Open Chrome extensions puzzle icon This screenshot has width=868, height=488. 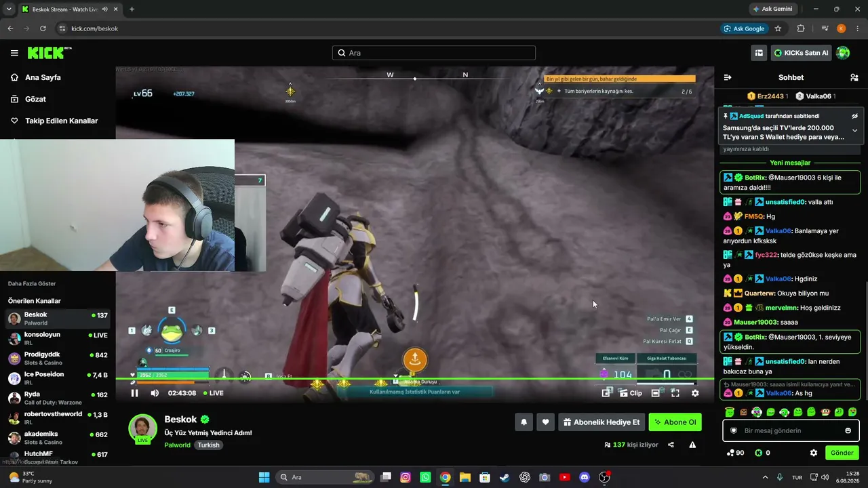pyautogui.click(x=801, y=28)
